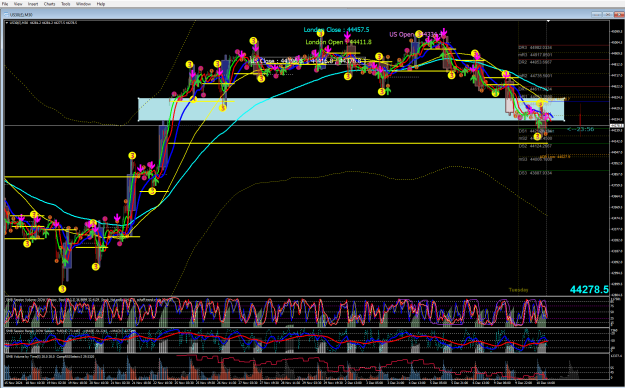Open the View menu
The image size is (625, 388).
(x=18, y=4)
